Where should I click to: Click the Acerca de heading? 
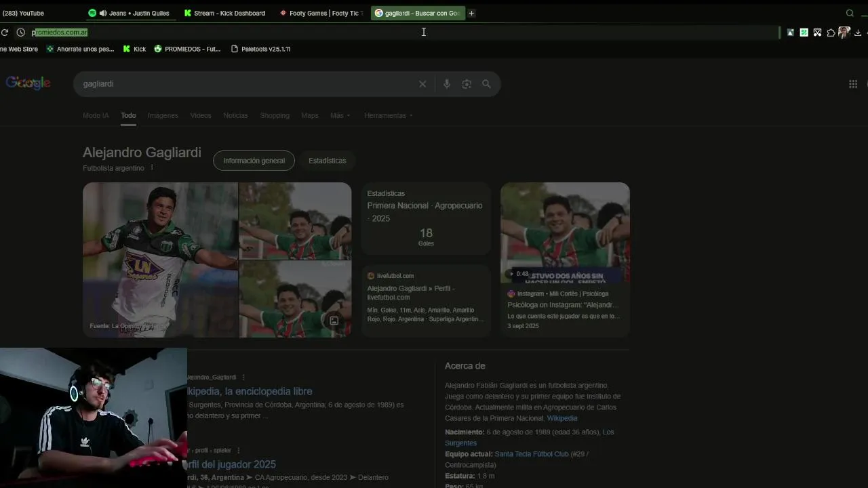[x=465, y=366]
